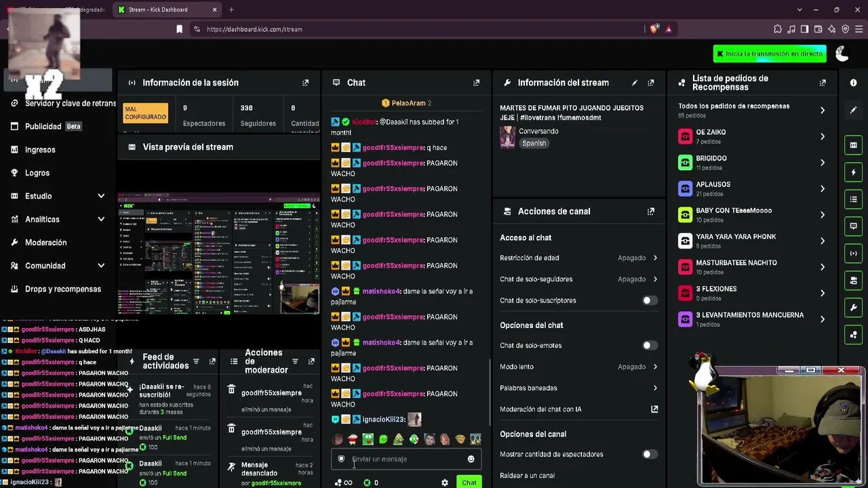Insert the green frog emote

368,440
